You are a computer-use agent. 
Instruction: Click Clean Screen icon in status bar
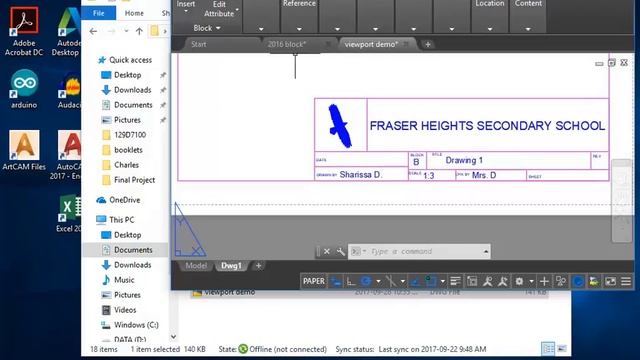610,281
